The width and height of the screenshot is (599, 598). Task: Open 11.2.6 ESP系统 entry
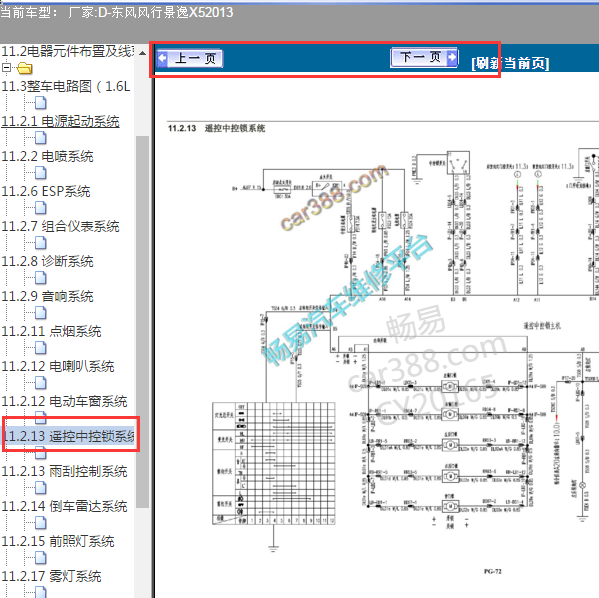point(46,191)
